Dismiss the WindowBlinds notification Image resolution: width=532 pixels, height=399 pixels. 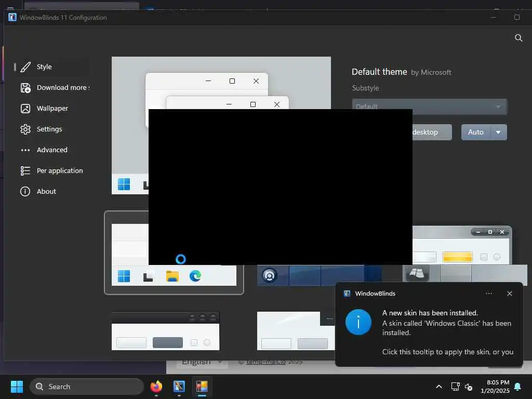point(510,294)
